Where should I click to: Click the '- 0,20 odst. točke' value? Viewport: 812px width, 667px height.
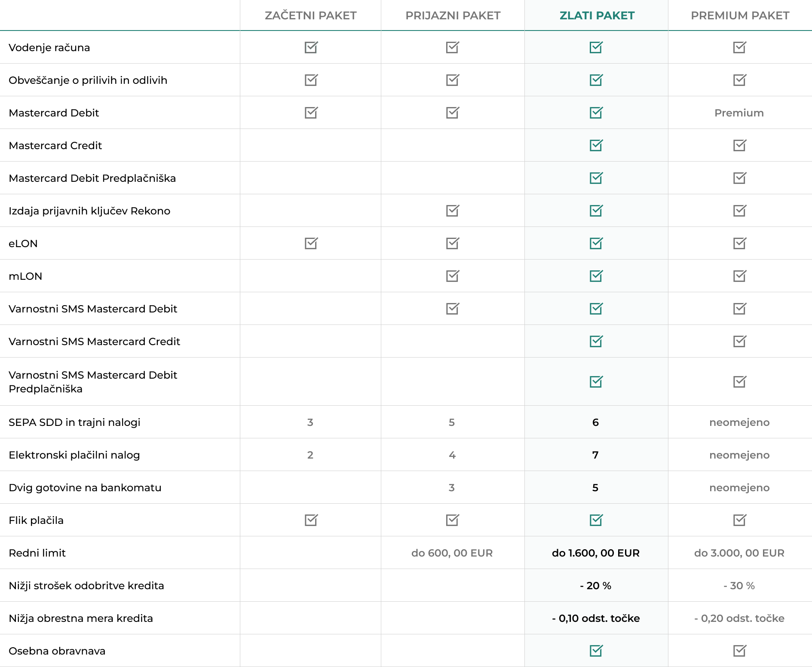[739, 618]
